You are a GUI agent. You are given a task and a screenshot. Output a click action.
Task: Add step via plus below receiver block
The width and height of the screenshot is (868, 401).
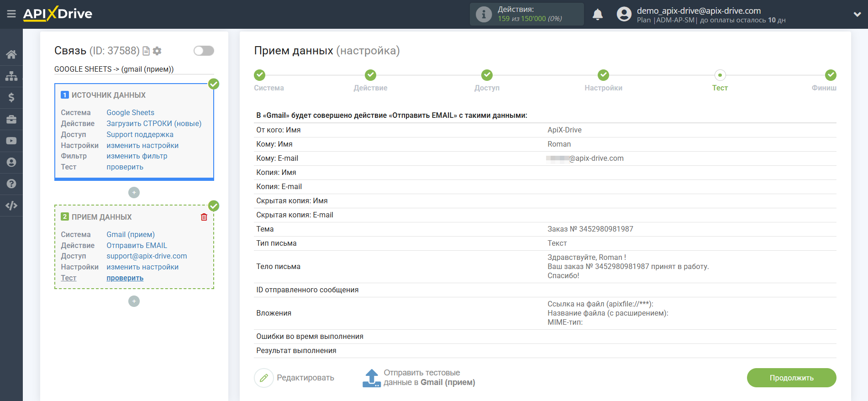click(134, 301)
